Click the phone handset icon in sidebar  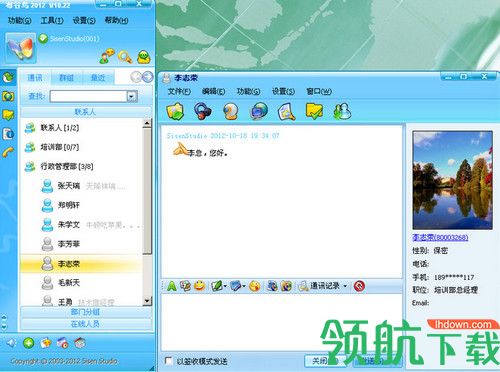tap(8, 152)
